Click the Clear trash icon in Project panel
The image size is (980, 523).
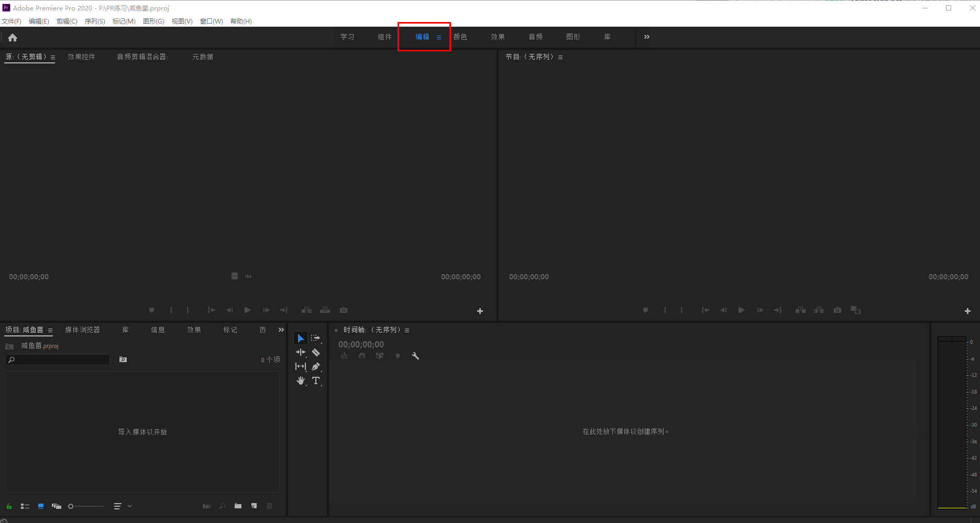pos(270,506)
